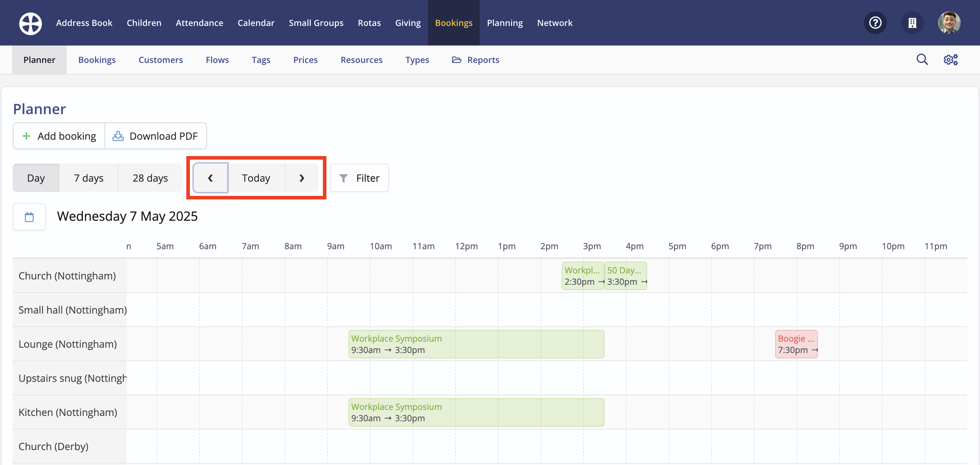The image size is (980, 465).
Task: Switch planner to Day view
Action: 36,178
